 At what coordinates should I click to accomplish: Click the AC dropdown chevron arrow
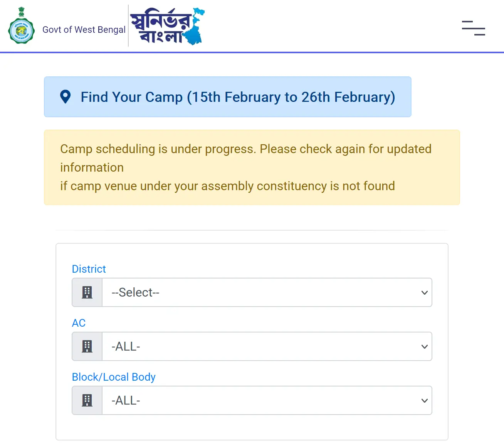[424, 347]
